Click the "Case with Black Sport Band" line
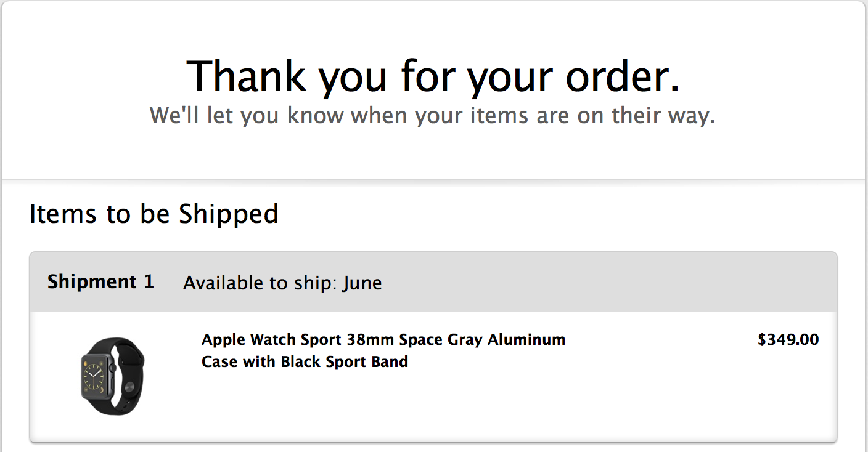This screenshot has height=452, width=868. point(305,361)
